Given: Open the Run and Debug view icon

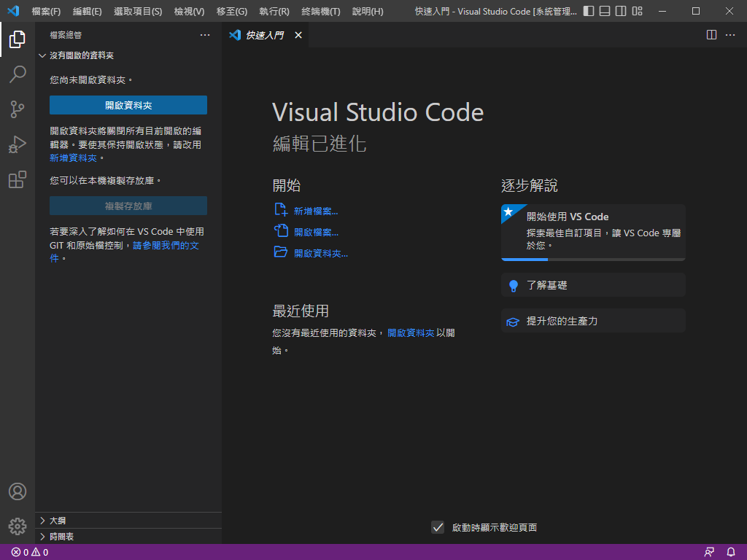Looking at the screenshot, I should tap(18, 144).
